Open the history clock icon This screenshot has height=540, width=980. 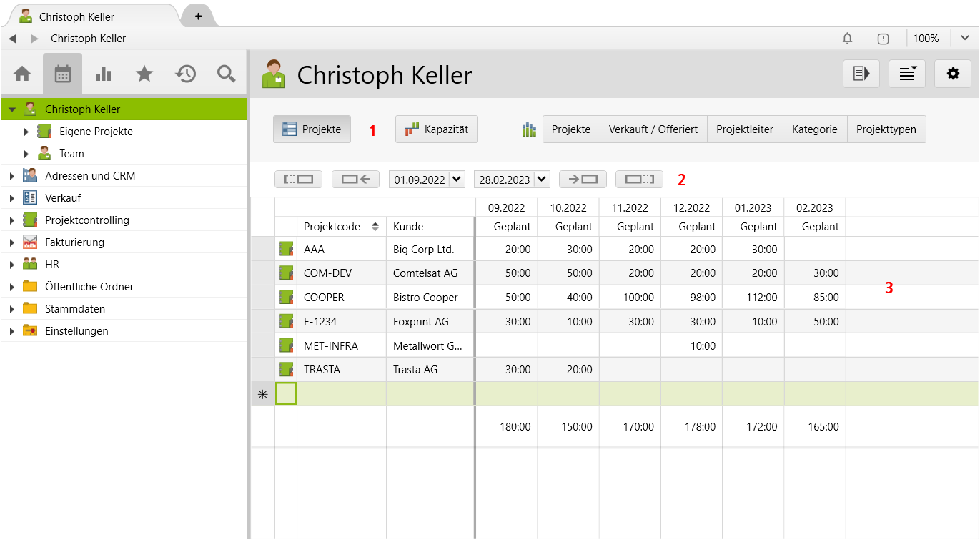186,74
